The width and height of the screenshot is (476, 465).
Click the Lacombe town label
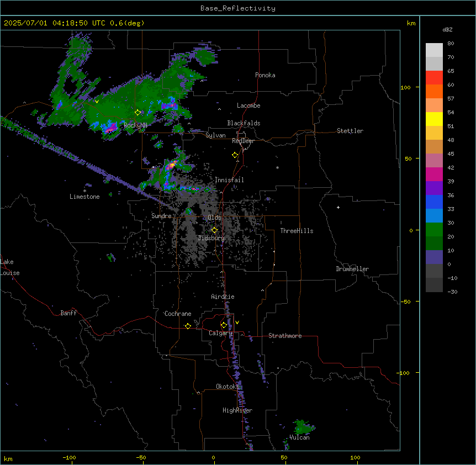point(248,105)
